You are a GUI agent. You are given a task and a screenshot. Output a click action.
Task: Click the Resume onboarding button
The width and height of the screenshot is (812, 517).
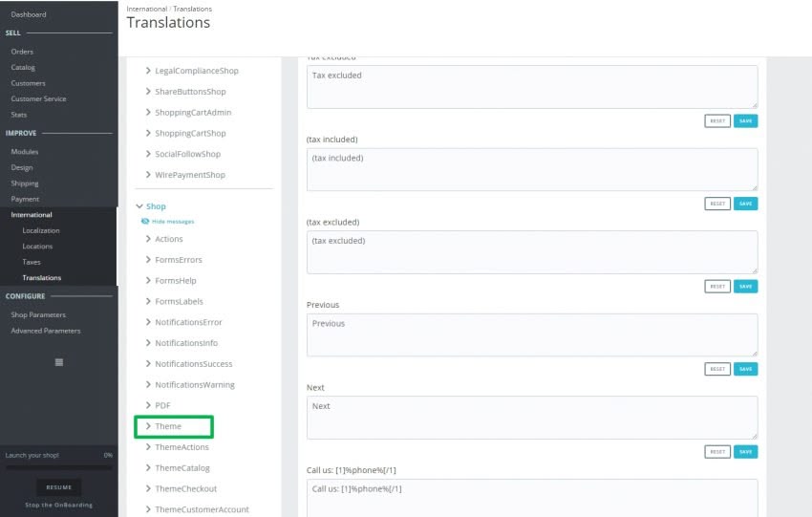point(59,487)
